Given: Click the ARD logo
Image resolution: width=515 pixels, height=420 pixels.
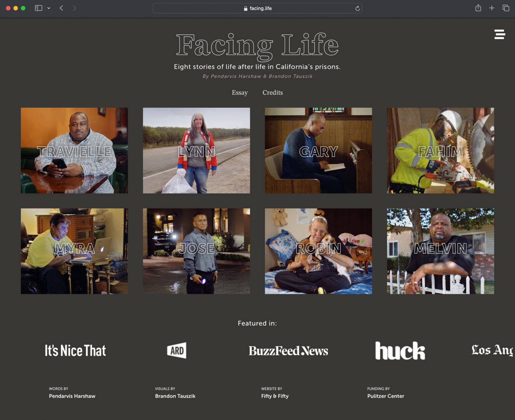Looking at the screenshot, I should [177, 351].
